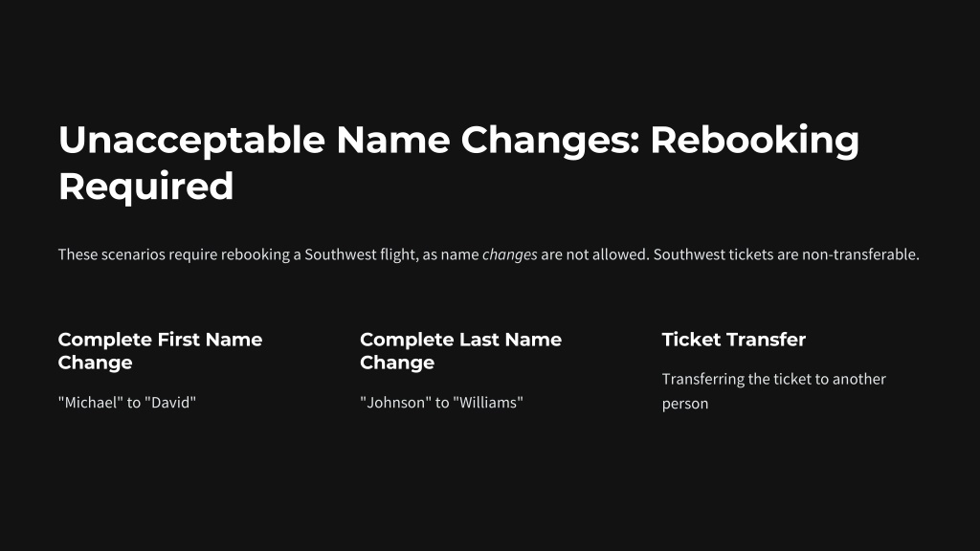Click the word "Michael" in the first example
The width and height of the screenshot is (980, 551).
(91, 403)
